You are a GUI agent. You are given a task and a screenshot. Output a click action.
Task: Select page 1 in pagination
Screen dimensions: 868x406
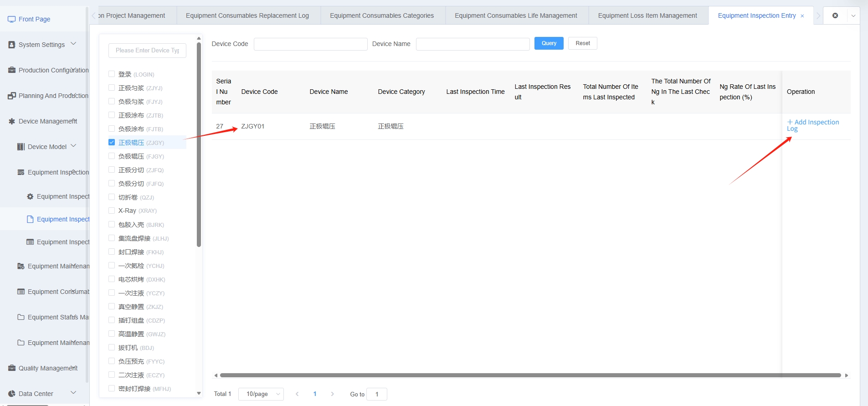tap(315, 394)
